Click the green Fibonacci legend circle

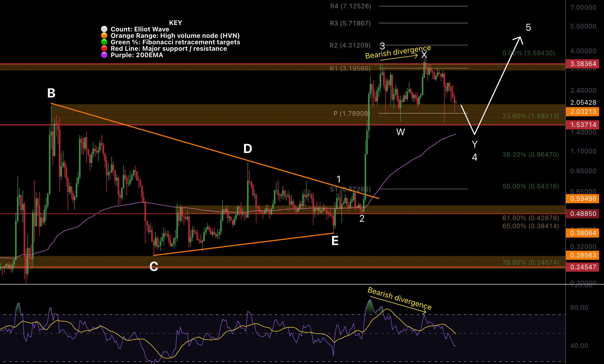104,42
